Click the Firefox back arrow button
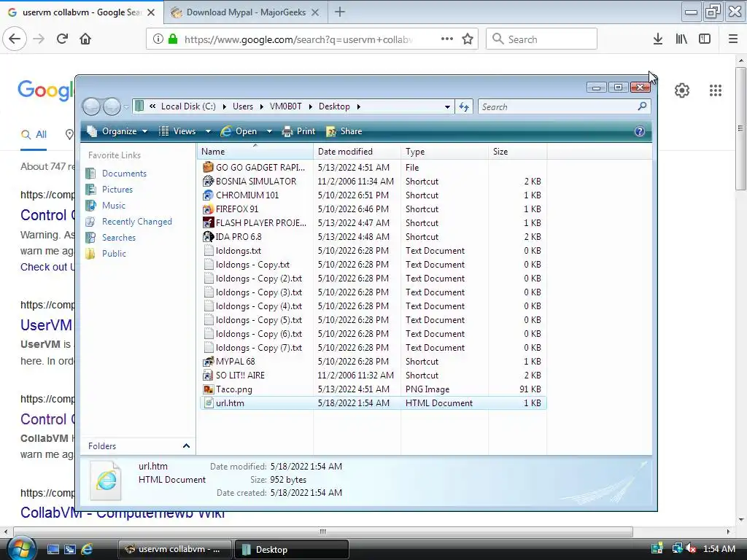The height and width of the screenshot is (560, 747). 15,39
